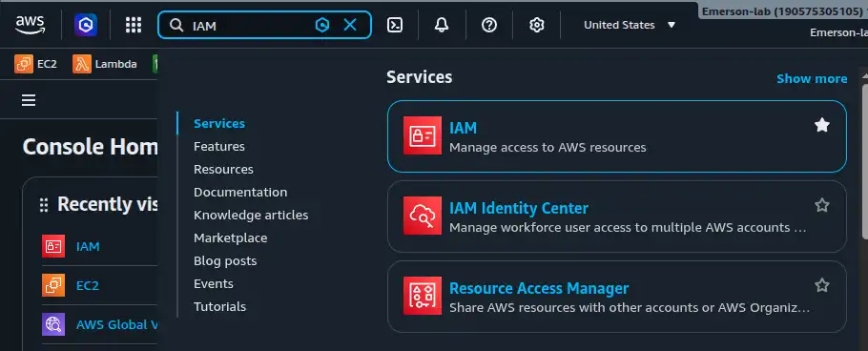Select the Knowledge articles search category
The height and width of the screenshot is (351, 868).
pos(251,216)
